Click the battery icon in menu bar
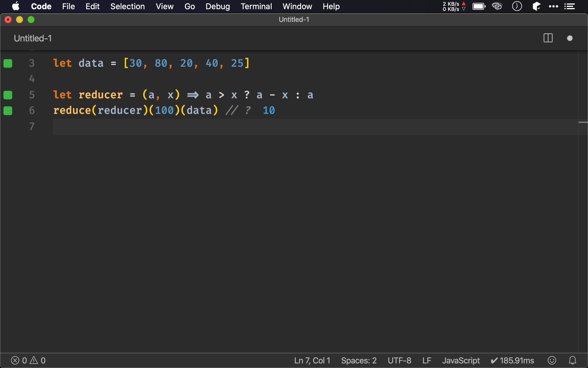Screen dimensions: 588x368 pos(479,6)
